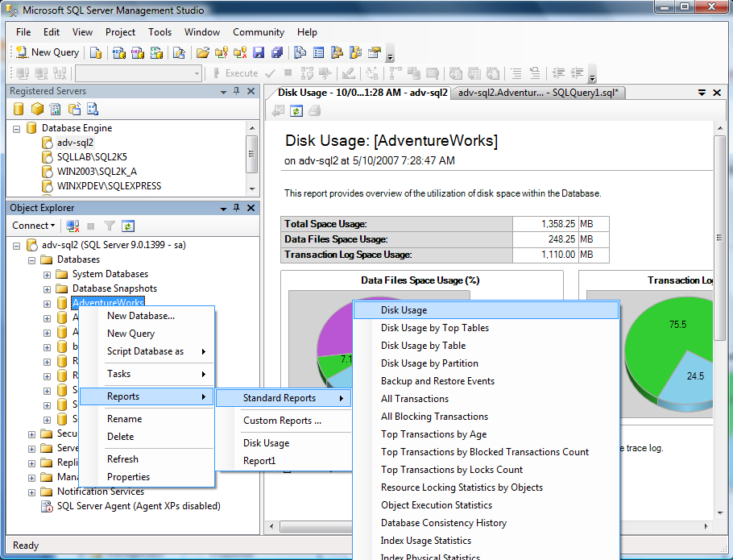
Task: Expand the System Databases node
Action: [x=48, y=275]
